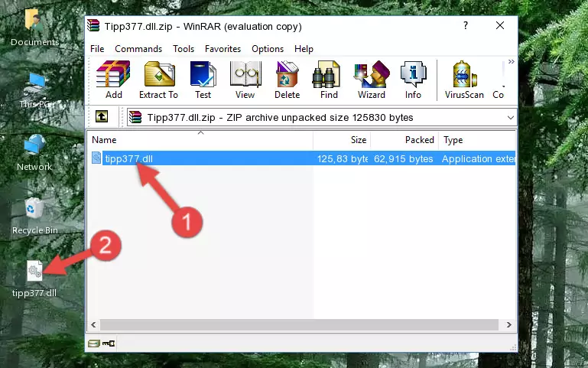Start the VirusScan tool
The image size is (588, 368).
464,80
